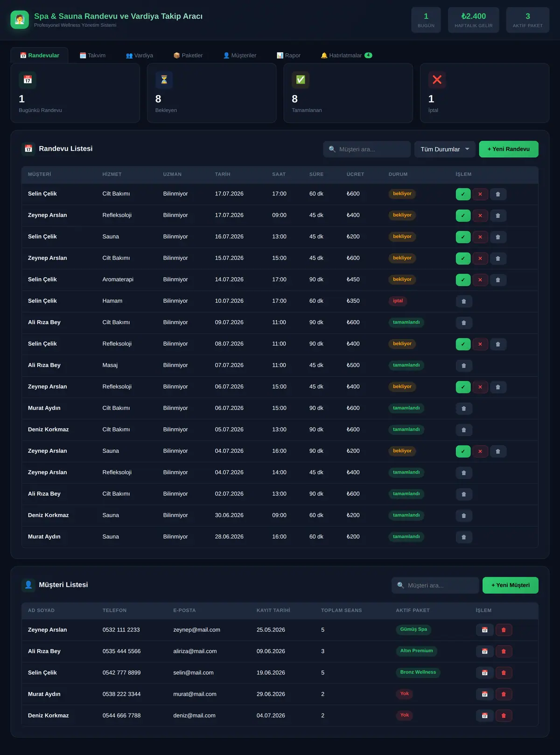This screenshot has height=755, width=560.
Task: Add a customer with Yeni Müşteri button
Action: (x=511, y=585)
